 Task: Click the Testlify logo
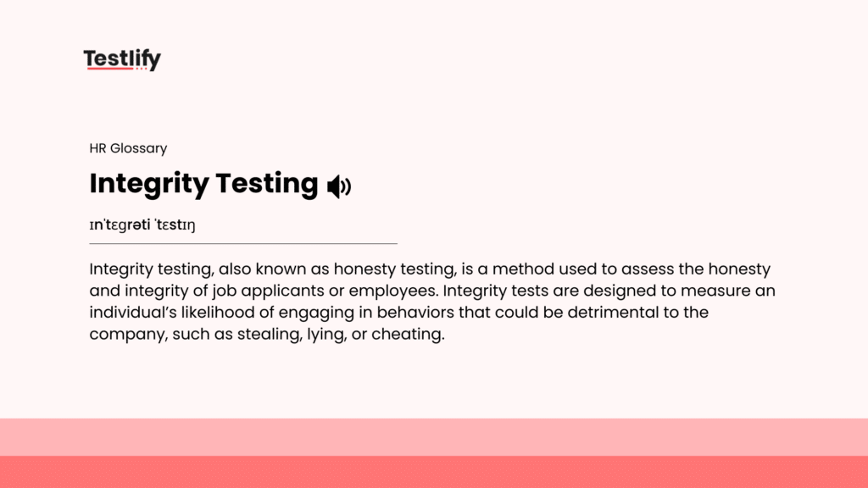tap(122, 59)
